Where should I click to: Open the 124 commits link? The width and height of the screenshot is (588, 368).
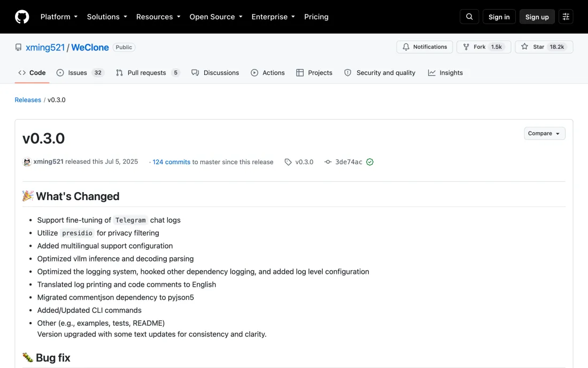pos(172,162)
